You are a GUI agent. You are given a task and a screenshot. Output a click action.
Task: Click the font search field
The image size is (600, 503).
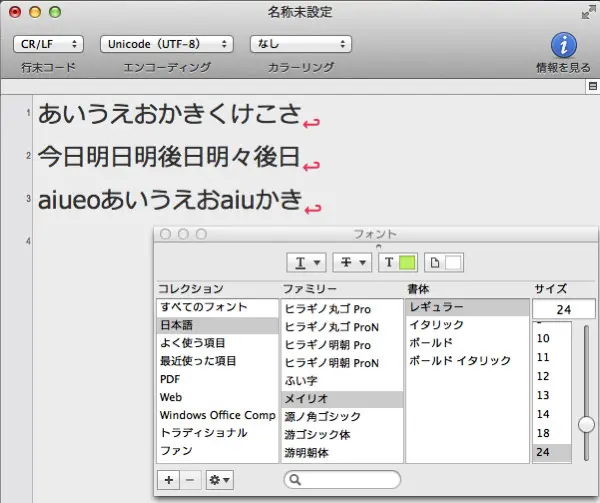pyautogui.click(x=342, y=479)
